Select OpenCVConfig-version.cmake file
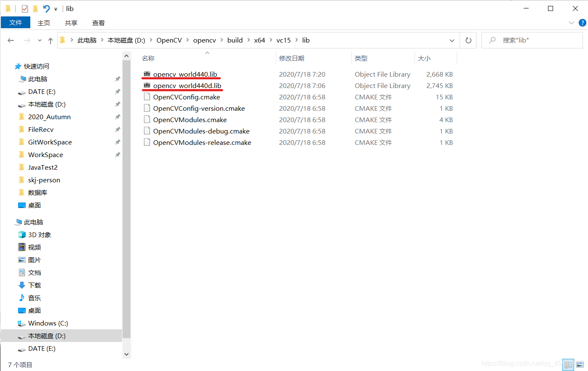 point(199,108)
